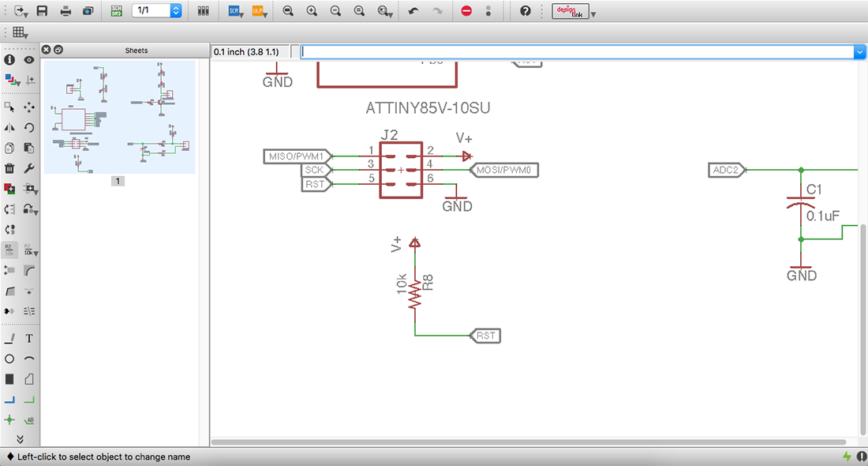The height and width of the screenshot is (466, 868).
Task: Toggle the Show eye tool
Action: [29, 60]
